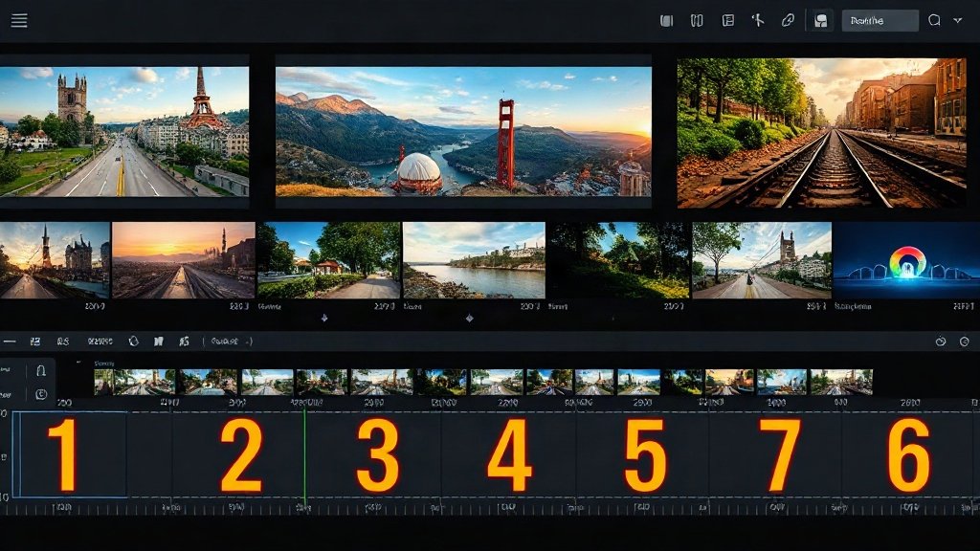Select the large Eiffel Tower street preview

tap(124, 132)
